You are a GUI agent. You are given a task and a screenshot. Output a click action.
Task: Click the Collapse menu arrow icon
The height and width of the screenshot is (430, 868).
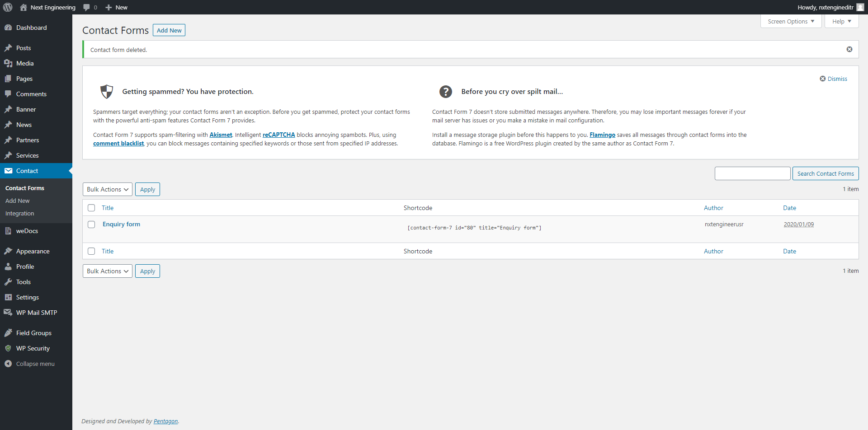(8, 364)
